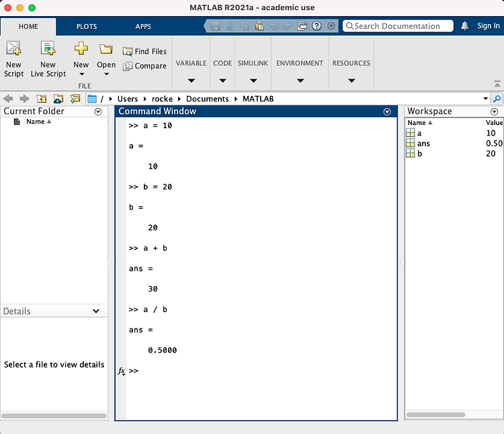
Task: Click the Cut scissors icon
Action: point(230,26)
